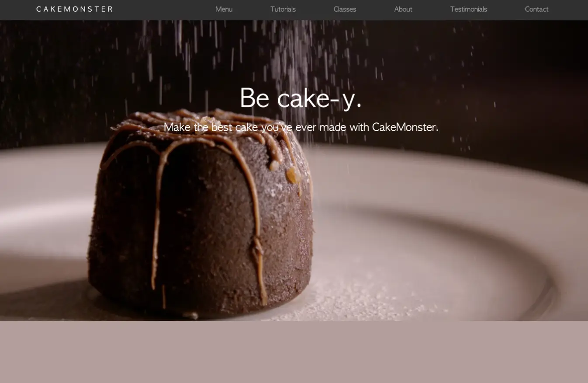Open the Menu navigation link
588x383 pixels.
click(x=224, y=9)
